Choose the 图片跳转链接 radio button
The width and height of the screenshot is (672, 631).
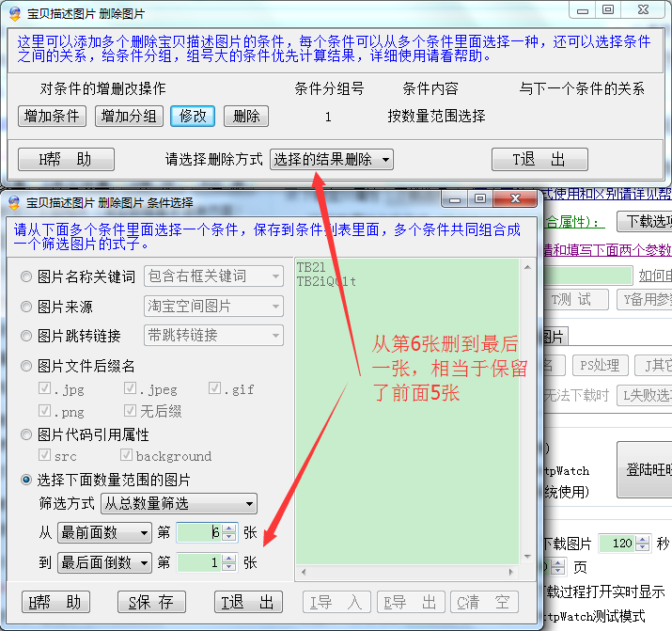[x=26, y=336]
